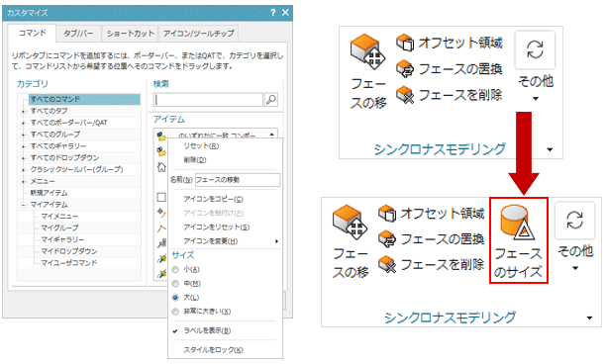Click フェースの置換 in lower ribbon
The height and width of the screenshot is (364, 606).
432,239
